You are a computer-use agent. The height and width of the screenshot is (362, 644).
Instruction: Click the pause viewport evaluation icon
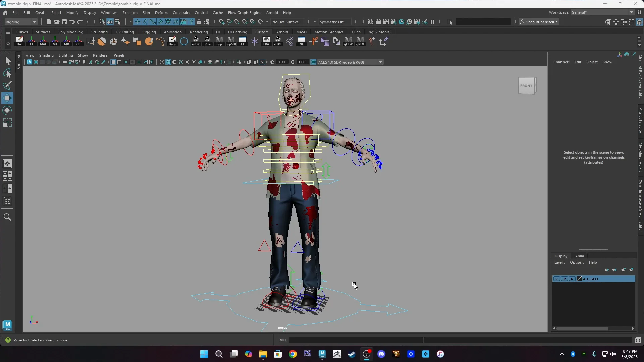[x=433, y=22]
